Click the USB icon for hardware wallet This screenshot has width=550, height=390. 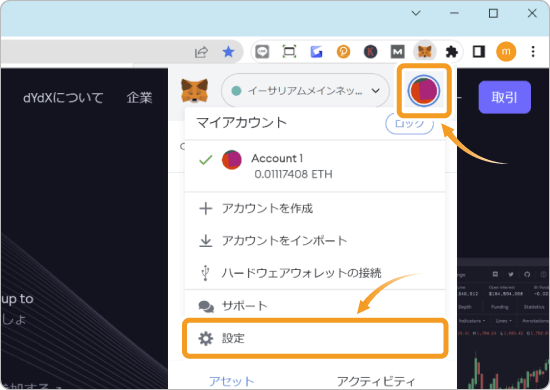206,273
